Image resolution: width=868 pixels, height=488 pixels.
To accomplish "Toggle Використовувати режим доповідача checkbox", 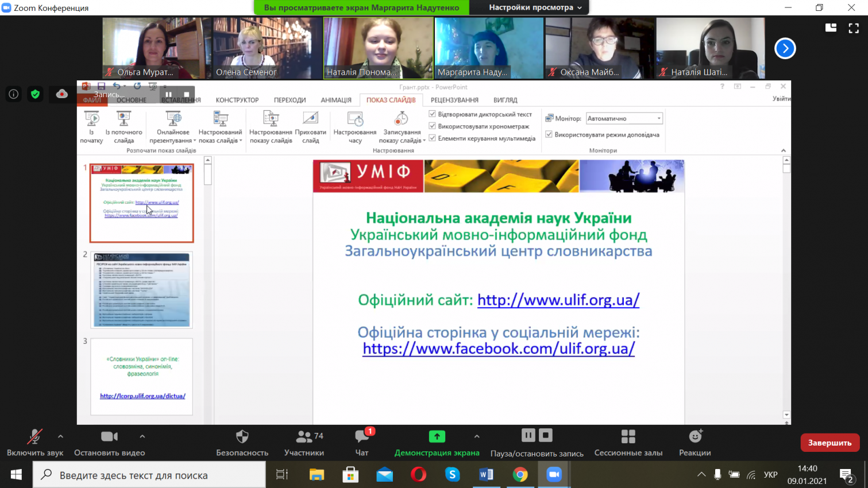I will click(549, 135).
